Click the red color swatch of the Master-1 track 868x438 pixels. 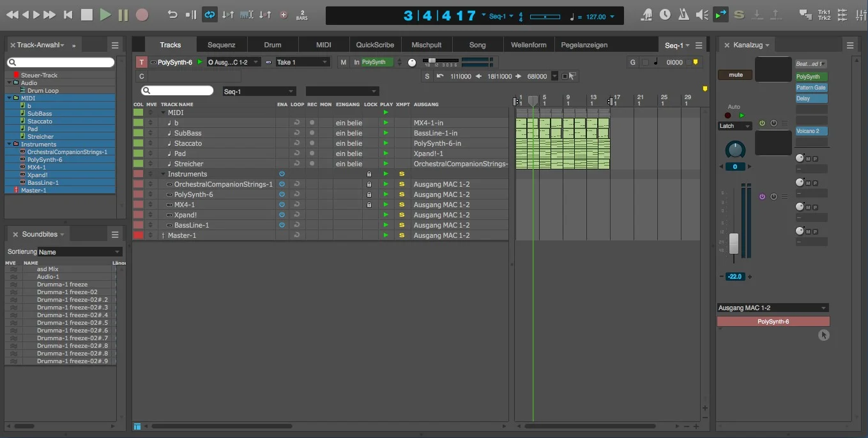(x=139, y=235)
